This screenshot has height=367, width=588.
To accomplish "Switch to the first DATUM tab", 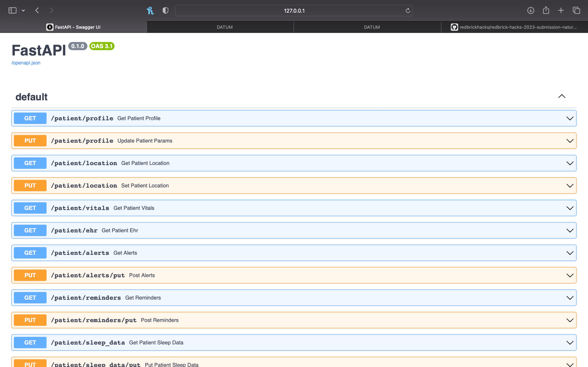I will (x=224, y=27).
